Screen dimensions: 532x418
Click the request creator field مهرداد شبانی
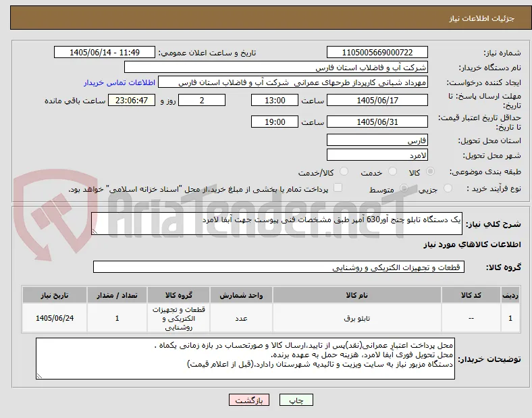click(x=293, y=82)
